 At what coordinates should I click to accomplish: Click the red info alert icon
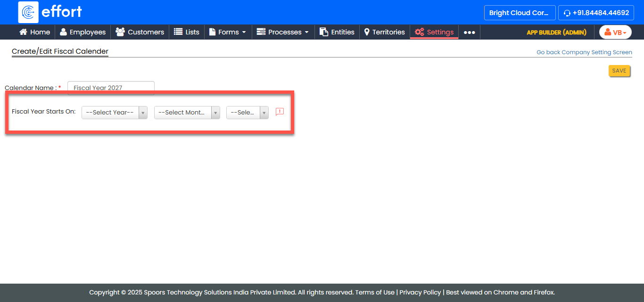coord(280,112)
